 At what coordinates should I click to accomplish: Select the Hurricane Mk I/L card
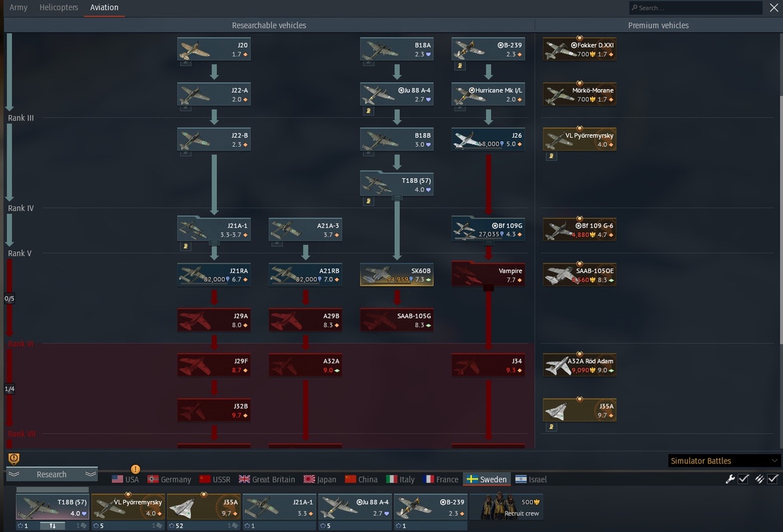pyautogui.click(x=488, y=94)
